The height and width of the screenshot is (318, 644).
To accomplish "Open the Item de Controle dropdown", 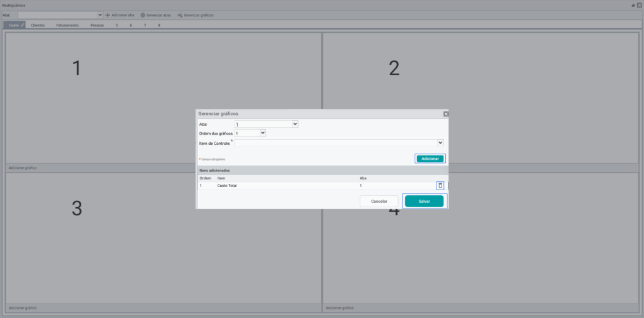I will point(440,143).
